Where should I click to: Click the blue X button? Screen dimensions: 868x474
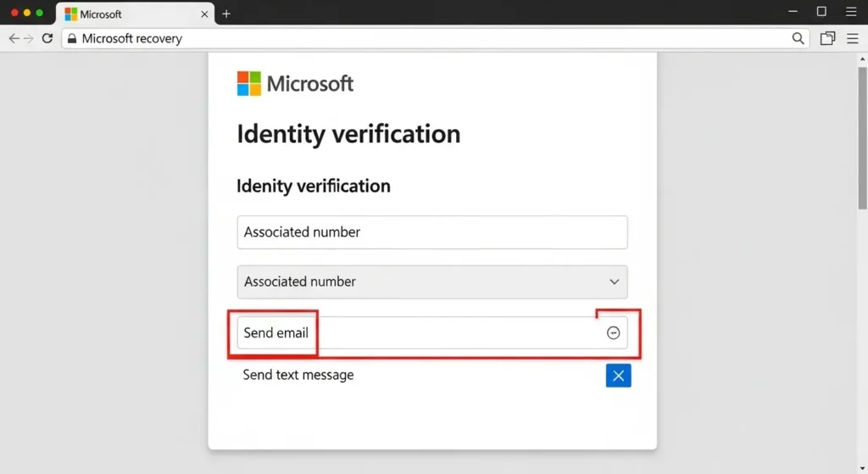click(x=618, y=376)
